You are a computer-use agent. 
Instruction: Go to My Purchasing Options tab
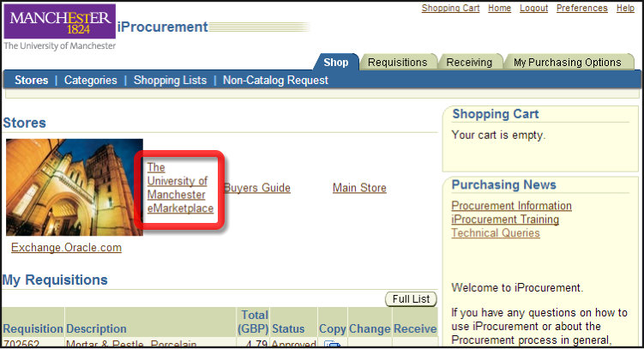point(567,63)
